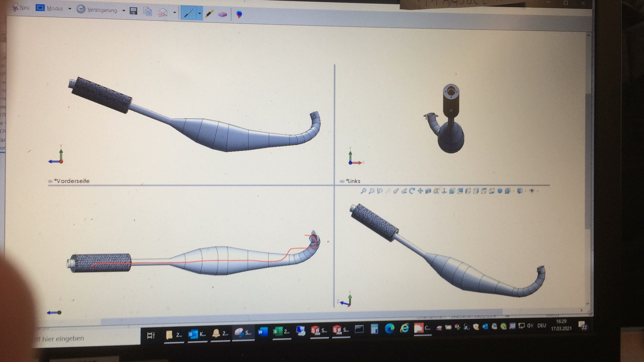Open Paint 3D with the balloon icon
The image size is (644, 362).
pos(239,14)
